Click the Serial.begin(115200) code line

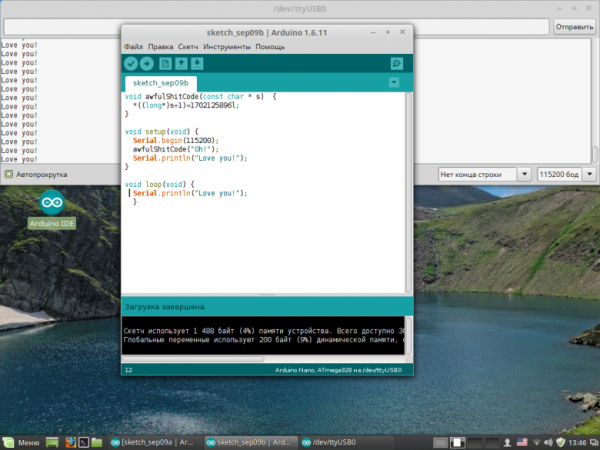tap(176, 140)
